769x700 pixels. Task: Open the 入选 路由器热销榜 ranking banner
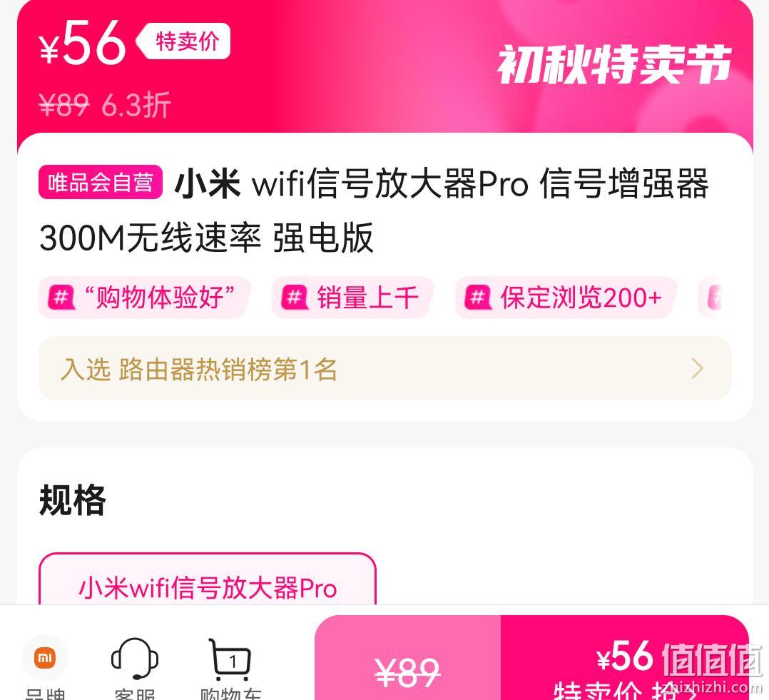(385, 368)
